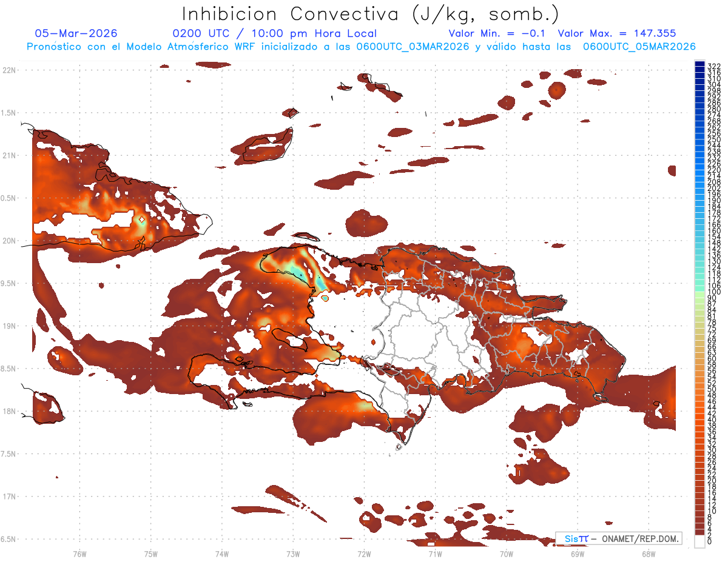Click the colorbar value '40'
Viewport: 728px width, 562px height.
tap(712, 420)
